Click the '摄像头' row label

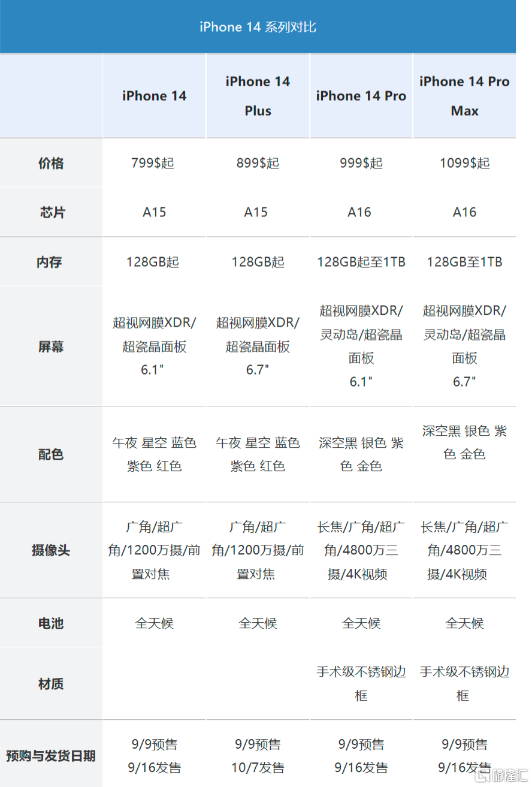pyautogui.click(x=51, y=550)
